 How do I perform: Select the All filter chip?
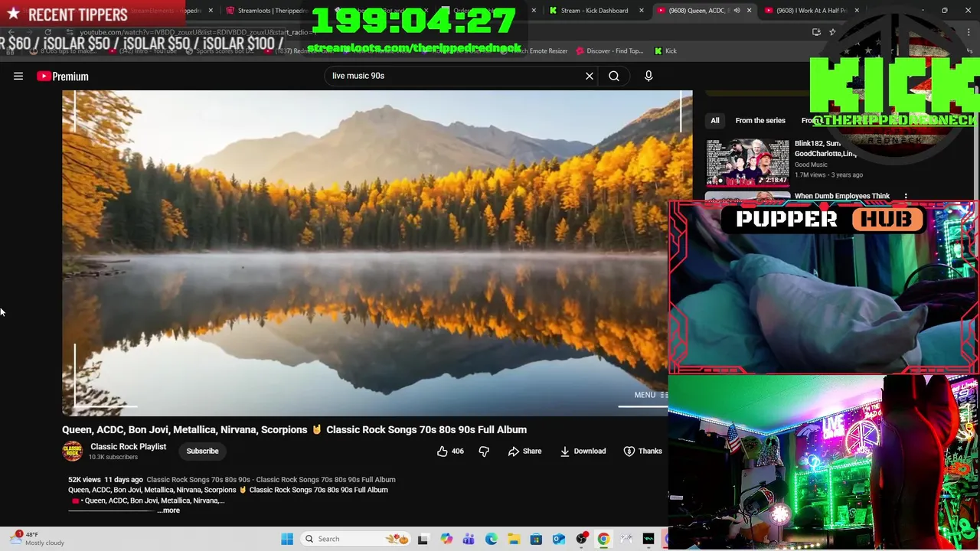(715, 120)
